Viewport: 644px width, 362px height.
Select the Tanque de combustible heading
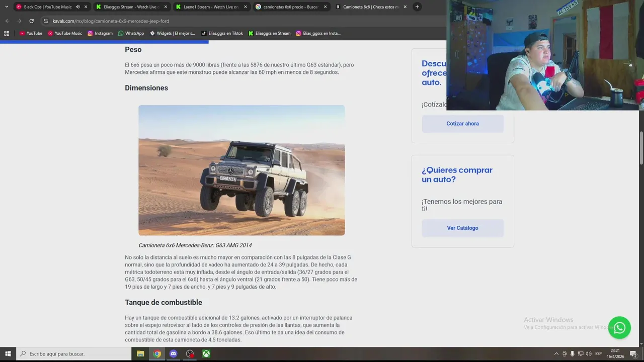coord(164,303)
